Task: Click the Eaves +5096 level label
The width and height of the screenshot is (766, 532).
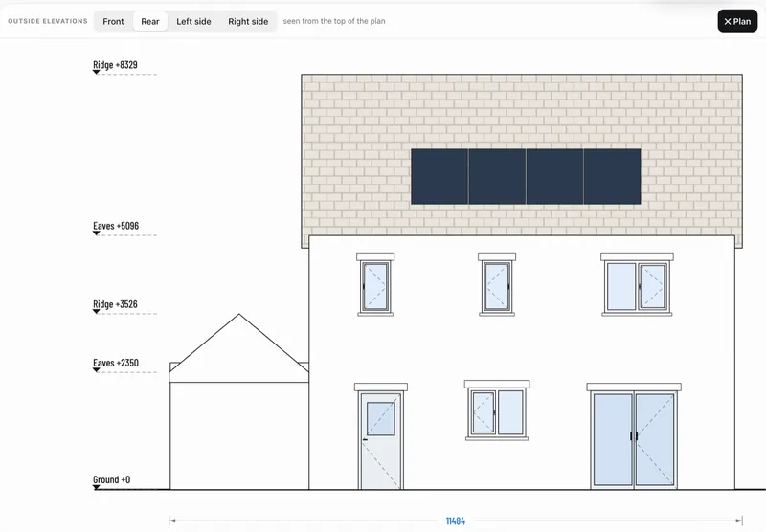Action: click(116, 226)
